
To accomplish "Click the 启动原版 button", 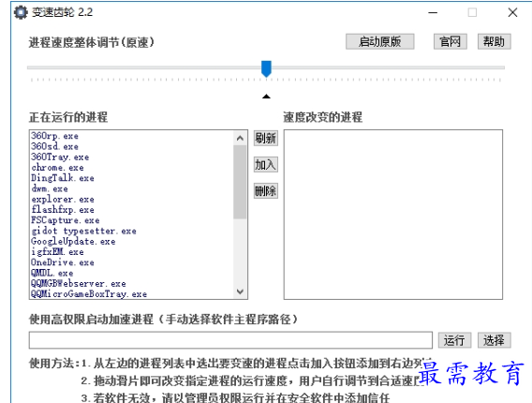I will click(379, 41).
